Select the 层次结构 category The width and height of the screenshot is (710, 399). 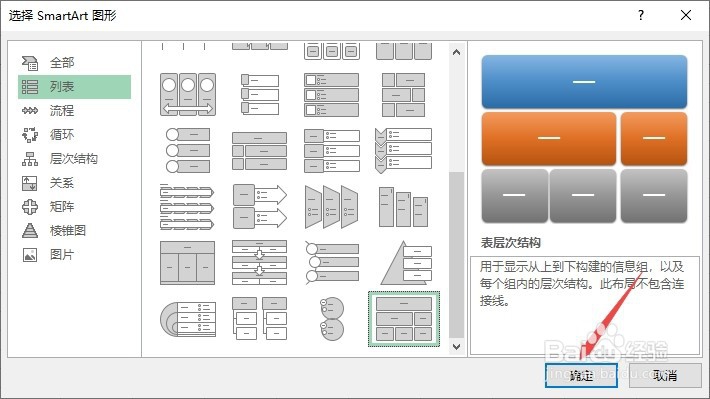(74, 159)
